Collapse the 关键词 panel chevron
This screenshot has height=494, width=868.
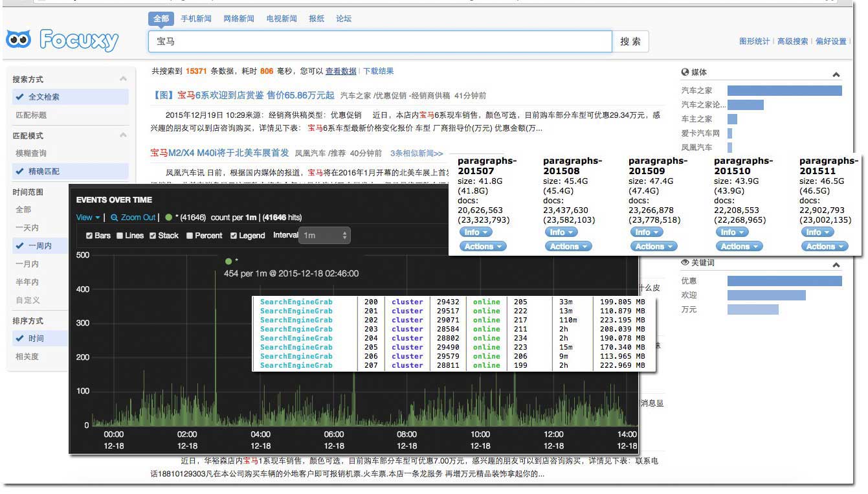[x=836, y=265]
